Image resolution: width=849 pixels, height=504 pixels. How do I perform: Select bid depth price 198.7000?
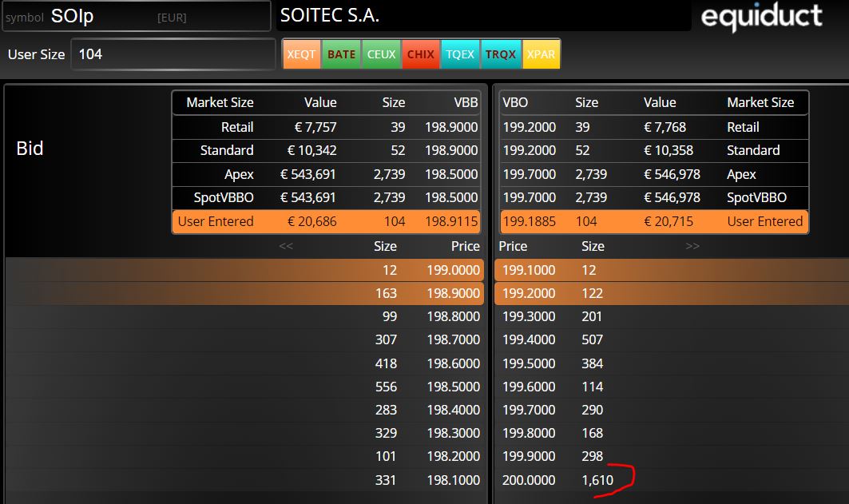[453, 340]
